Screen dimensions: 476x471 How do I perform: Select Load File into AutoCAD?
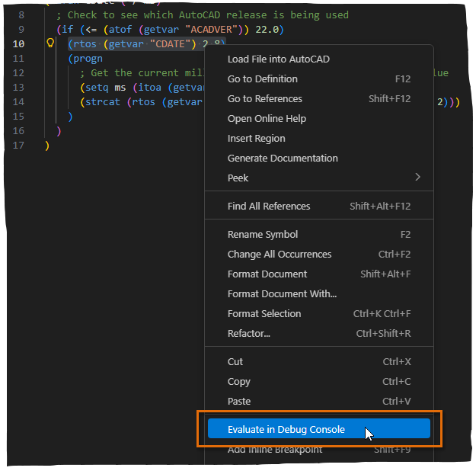[278, 59]
